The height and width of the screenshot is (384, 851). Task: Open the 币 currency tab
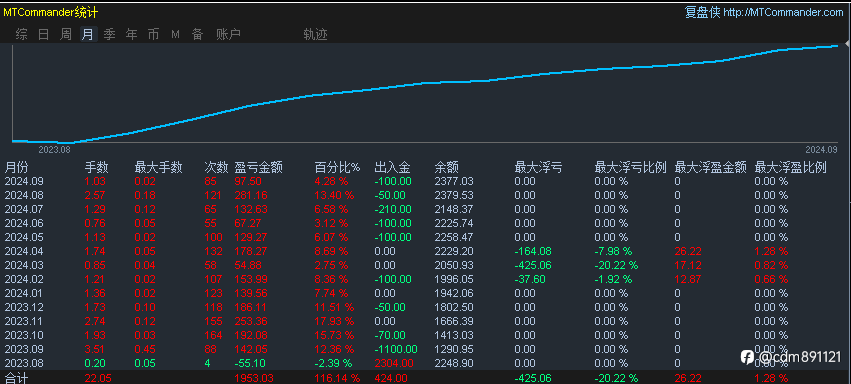click(x=153, y=35)
